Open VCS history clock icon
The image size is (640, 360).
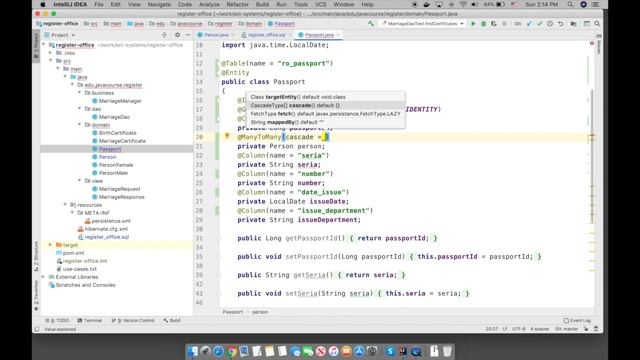(550, 24)
